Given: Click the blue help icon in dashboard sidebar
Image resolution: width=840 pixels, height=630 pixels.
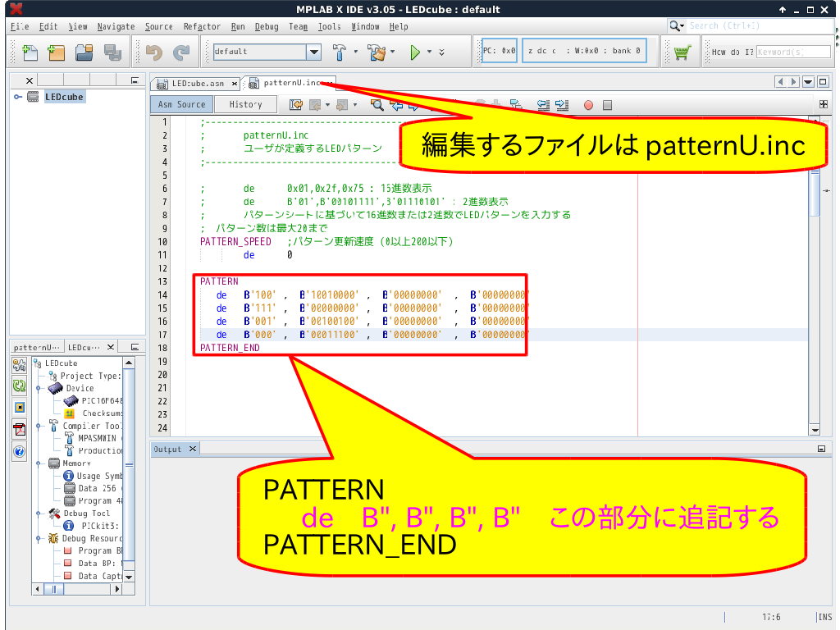Looking at the screenshot, I should point(20,452).
